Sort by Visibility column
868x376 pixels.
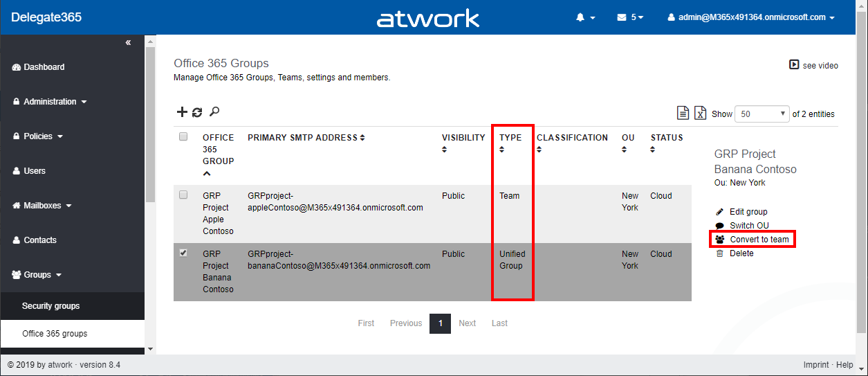[x=463, y=143]
